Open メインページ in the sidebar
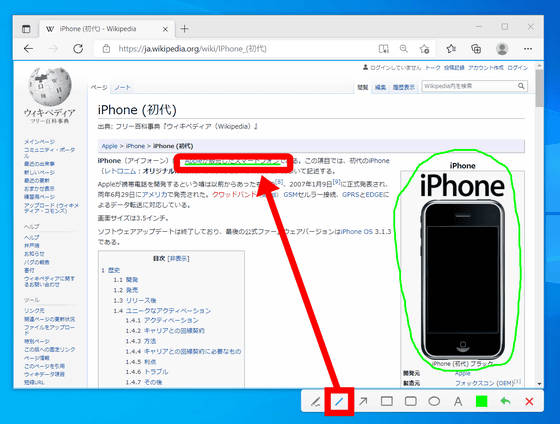This screenshot has height=424, width=560. point(39,142)
